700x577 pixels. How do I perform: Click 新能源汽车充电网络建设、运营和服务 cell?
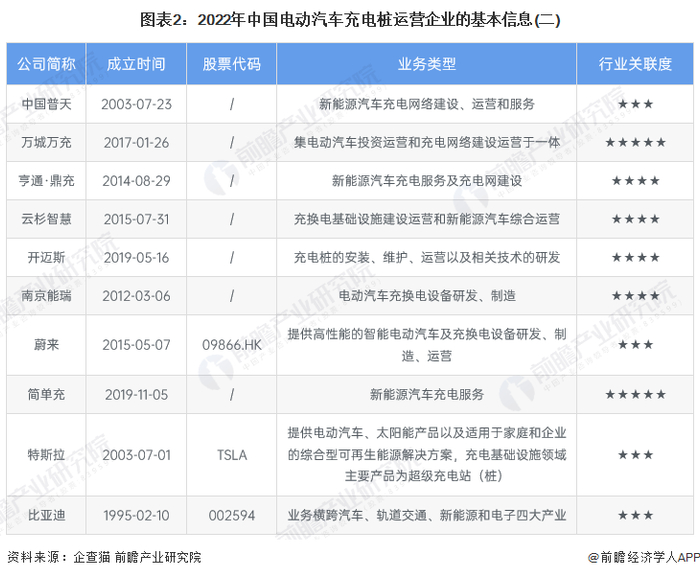(426, 104)
